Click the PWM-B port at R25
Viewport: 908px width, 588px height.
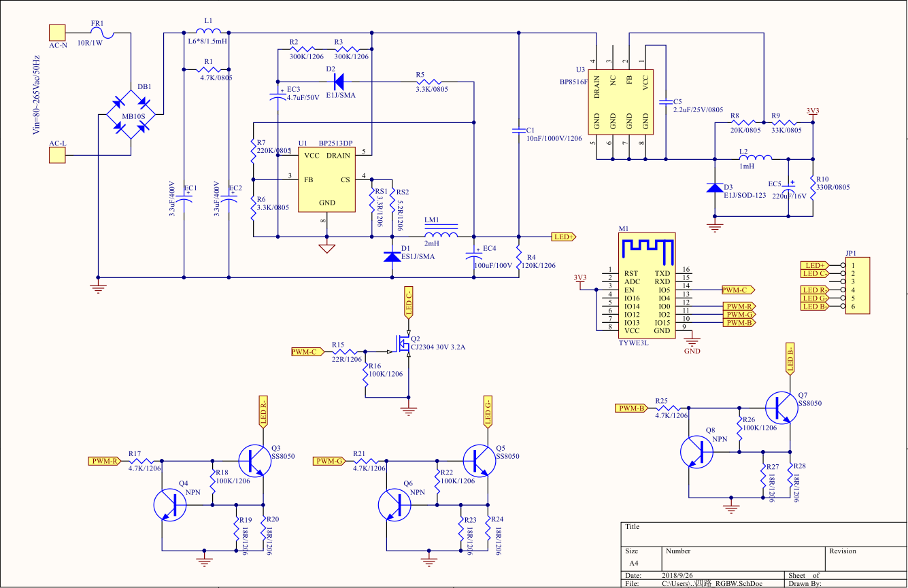632,408
